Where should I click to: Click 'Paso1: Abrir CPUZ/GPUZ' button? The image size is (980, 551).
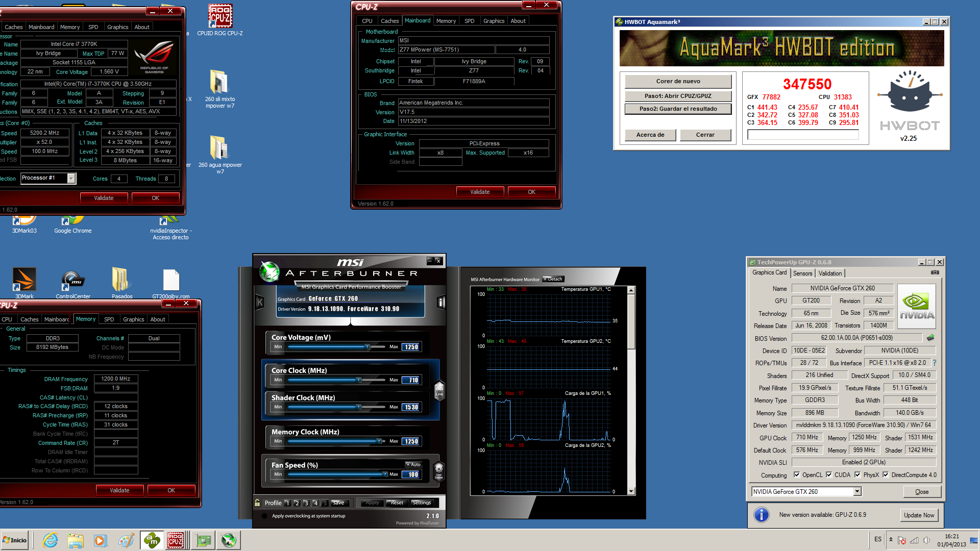(678, 96)
